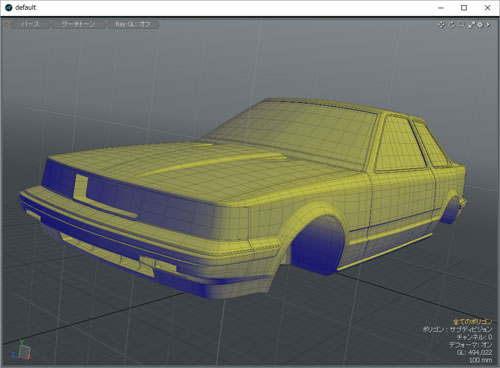Click the ポリゴン：サブディビジョン info text
Screen dimensions: 500x368
click(x=457, y=329)
